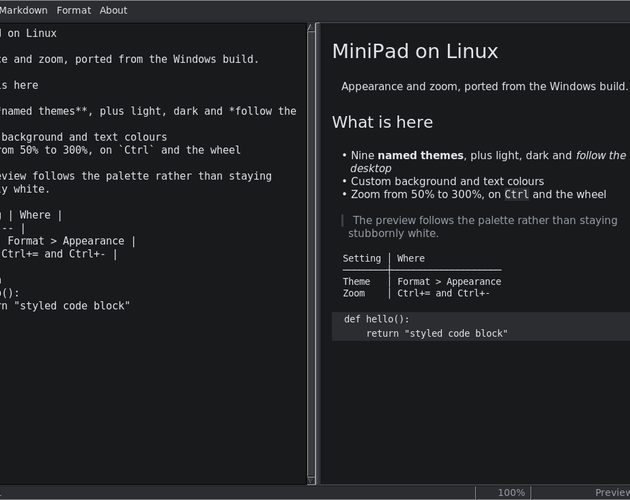This screenshot has height=500, width=630.
Task: Click the 'Ctrl+= and Ctrl+-' preview table cell
Action: tap(443, 293)
